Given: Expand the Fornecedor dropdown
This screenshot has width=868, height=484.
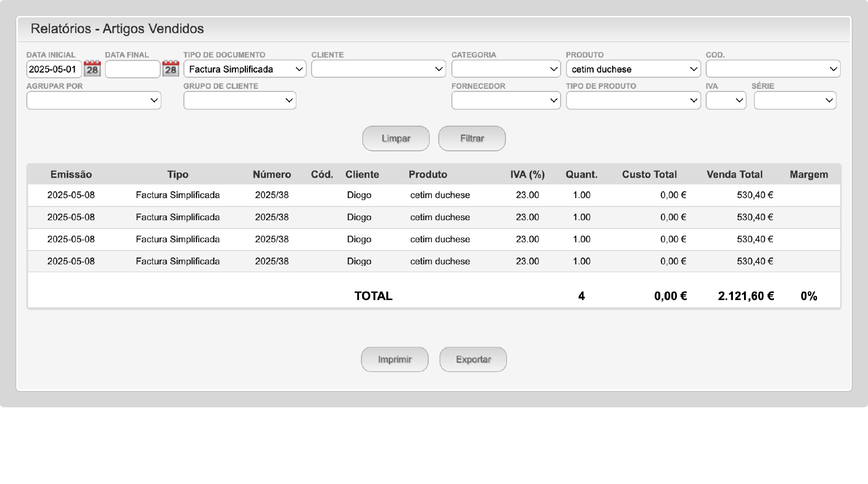Looking at the screenshot, I should (x=505, y=100).
